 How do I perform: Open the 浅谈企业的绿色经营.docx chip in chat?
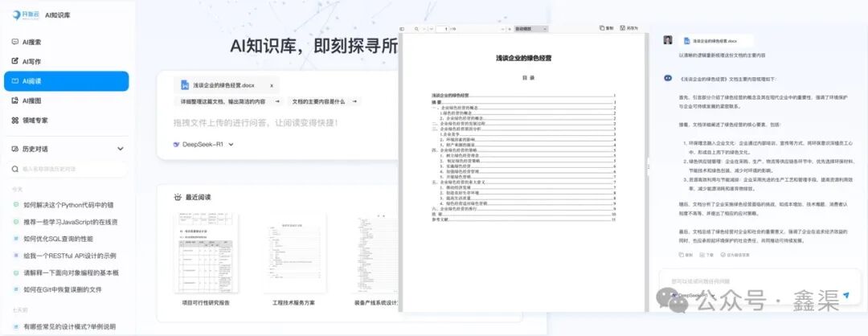tap(716, 41)
